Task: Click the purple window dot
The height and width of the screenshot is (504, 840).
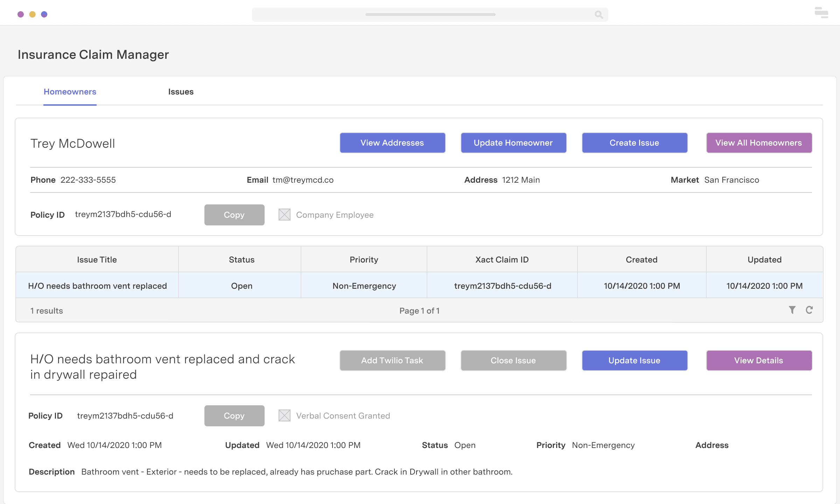Action: tap(21, 14)
